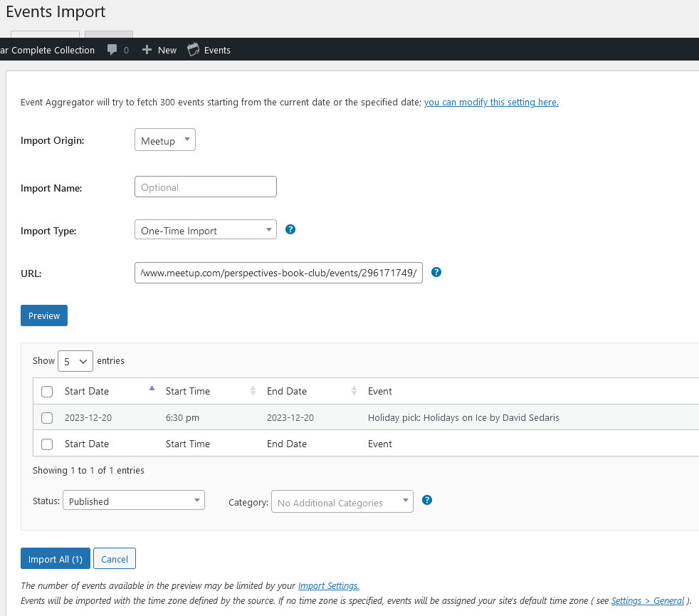The height and width of the screenshot is (616, 699).
Task: Follow the 'you can modify this setting here' link
Action: click(x=491, y=102)
